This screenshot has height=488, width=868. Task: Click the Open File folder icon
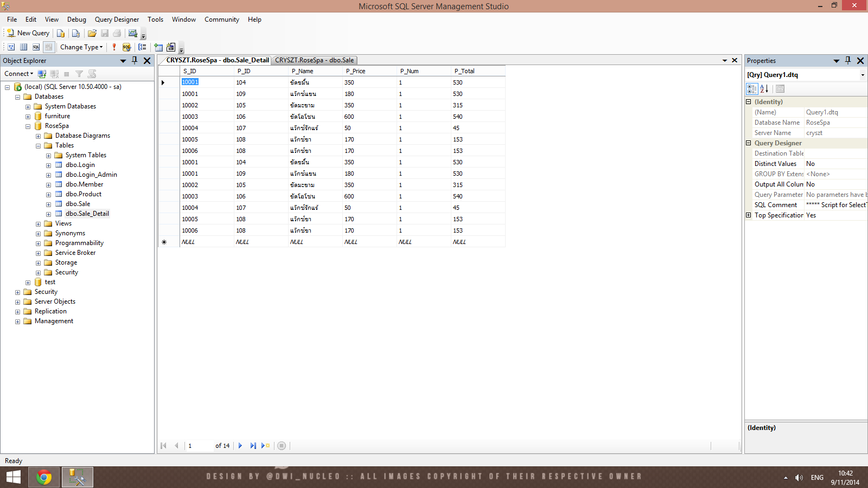[x=92, y=33]
